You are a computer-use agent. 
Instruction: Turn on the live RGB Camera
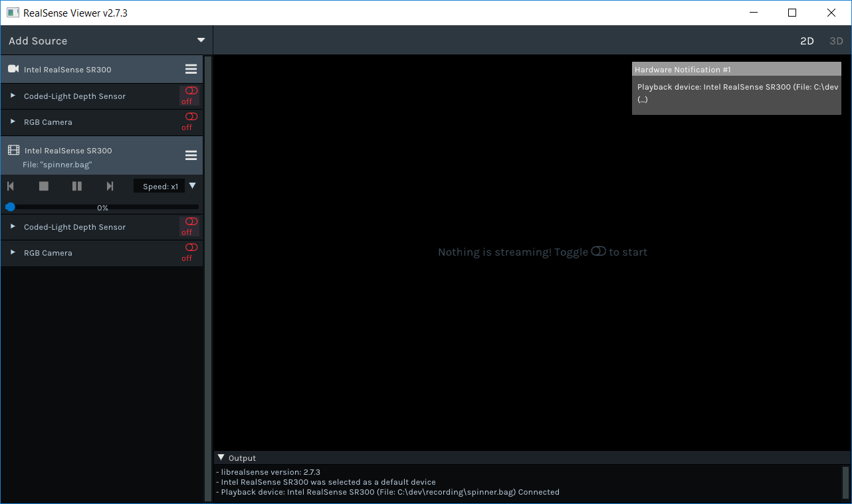pos(191,117)
